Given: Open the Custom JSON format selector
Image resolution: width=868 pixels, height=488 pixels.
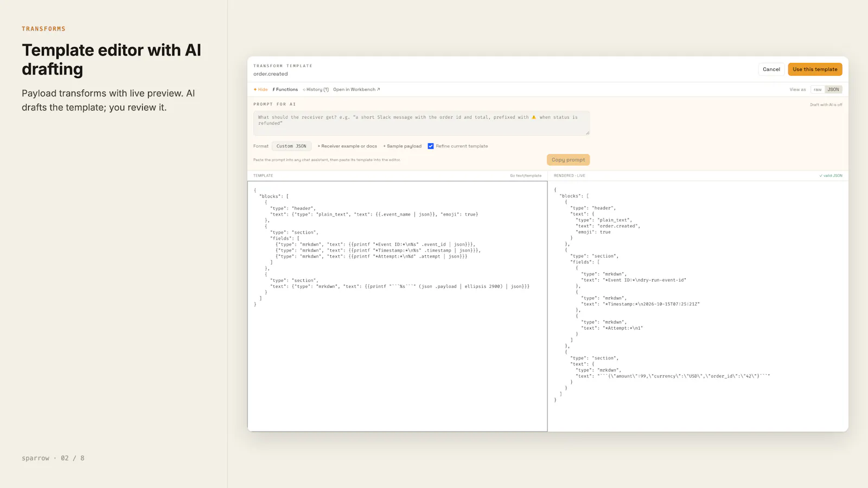Looking at the screenshot, I should click(x=291, y=146).
